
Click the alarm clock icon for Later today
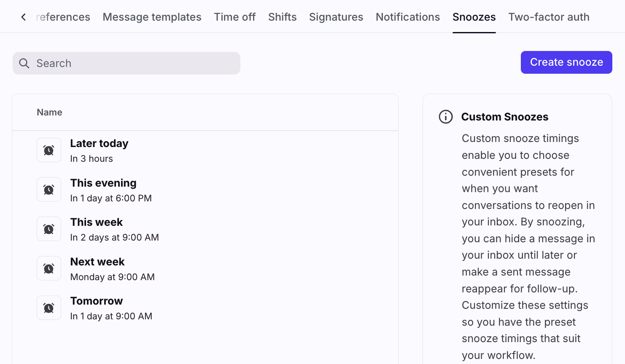(x=49, y=150)
